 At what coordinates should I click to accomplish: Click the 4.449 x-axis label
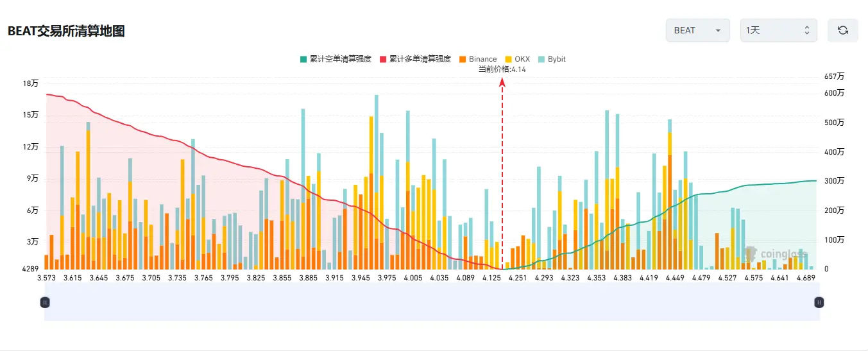[x=675, y=278]
